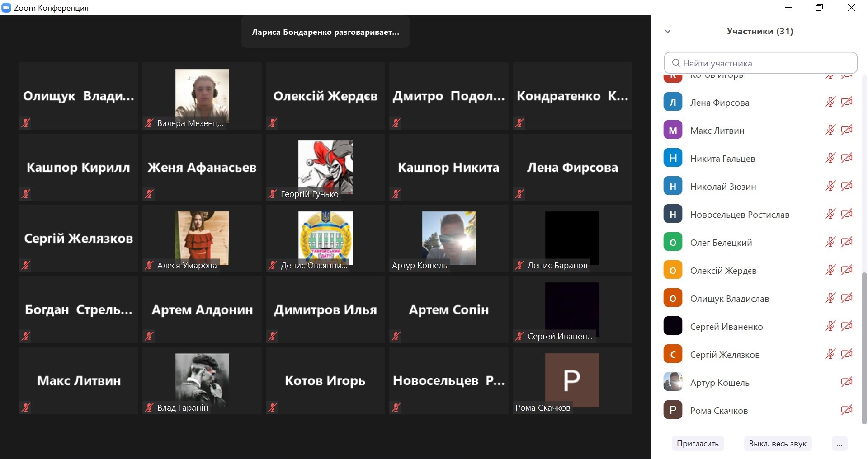The image size is (868, 459).
Task: Click Новосельцев Ростислав in the participants list
Action: 740,215
